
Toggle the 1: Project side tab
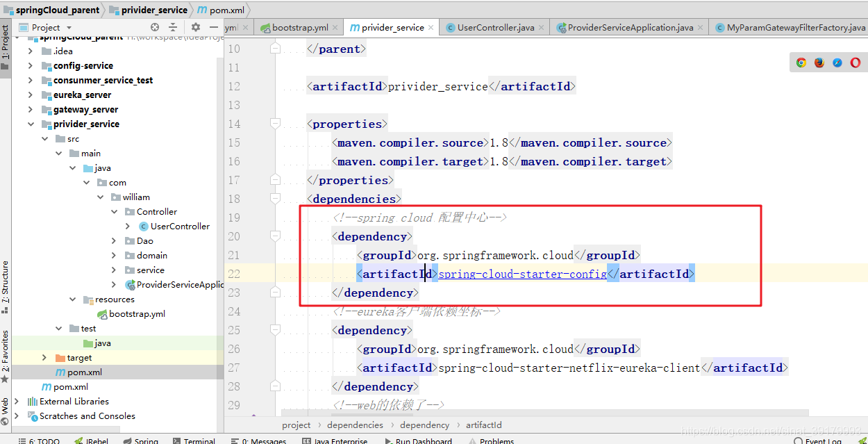(5, 49)
